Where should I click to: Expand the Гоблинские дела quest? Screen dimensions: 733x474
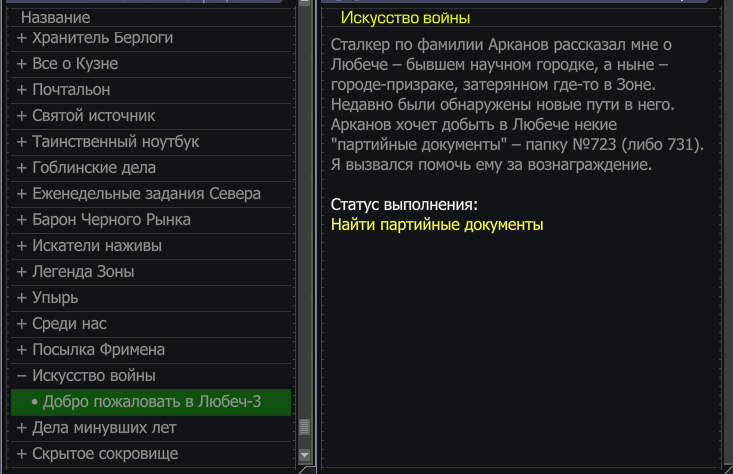pyautogui.click(x=22, y=168)
